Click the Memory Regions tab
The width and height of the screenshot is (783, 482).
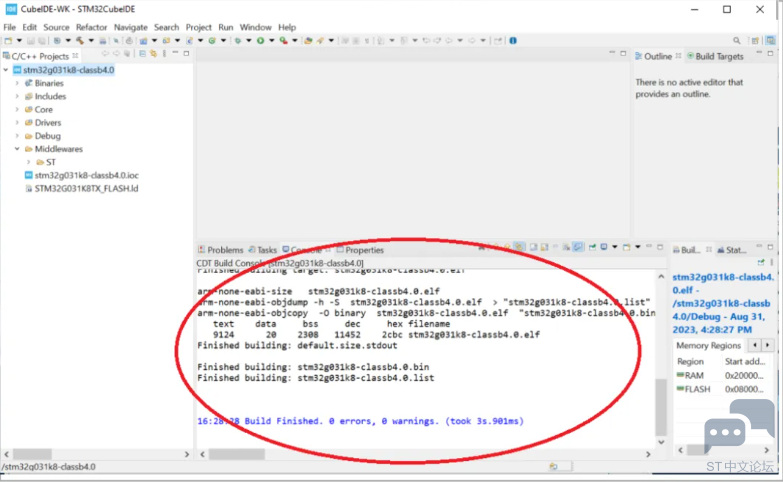pos(708,345)
